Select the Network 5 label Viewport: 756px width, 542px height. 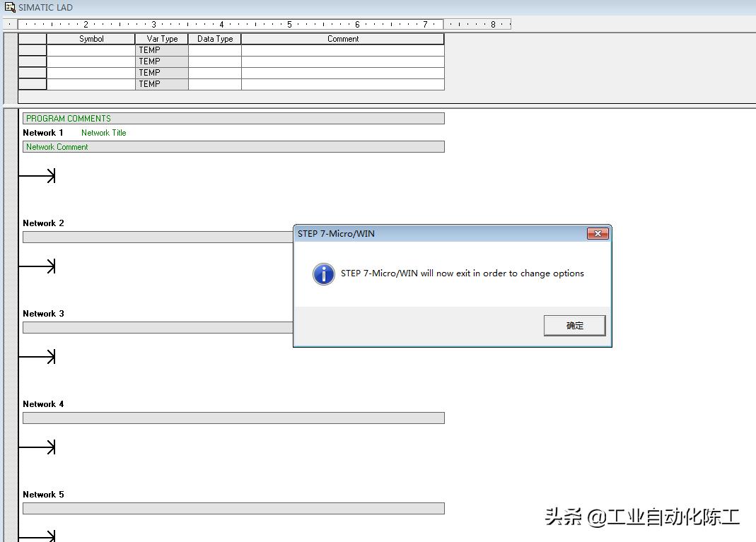[x=43, y=495]
